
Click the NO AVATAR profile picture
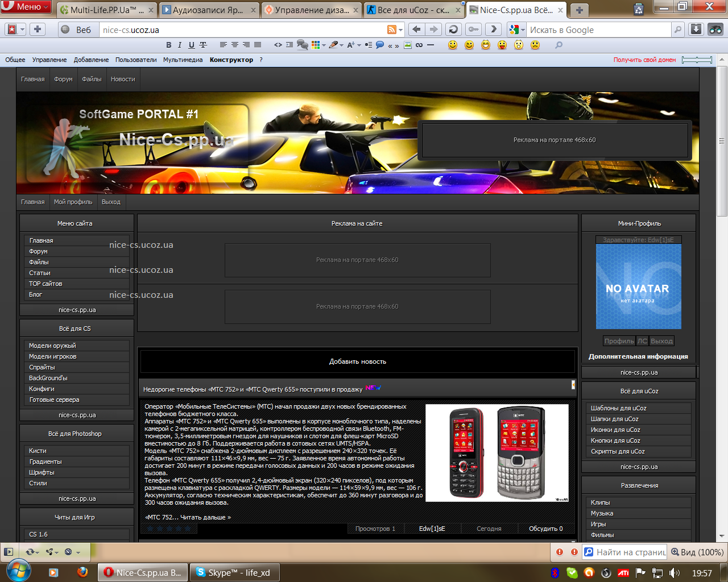pyautogui.click(x=638, y=286)
